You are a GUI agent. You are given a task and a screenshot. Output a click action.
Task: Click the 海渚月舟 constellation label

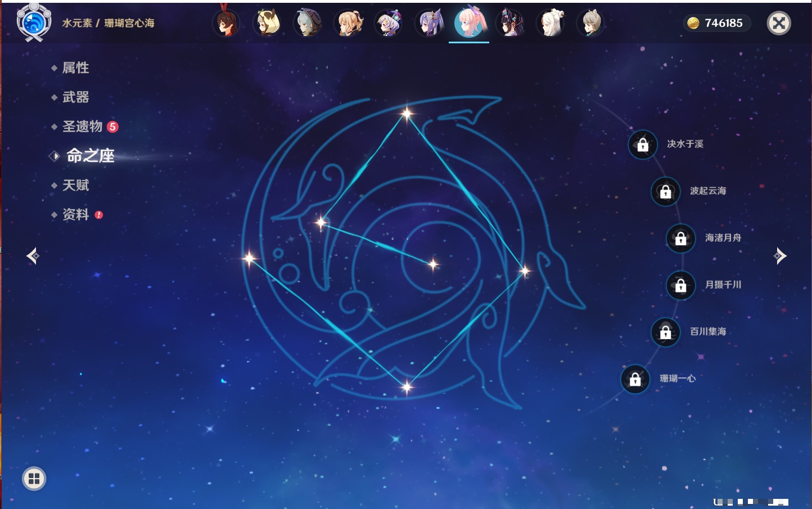pyautogui.click(x=723, y=238)
